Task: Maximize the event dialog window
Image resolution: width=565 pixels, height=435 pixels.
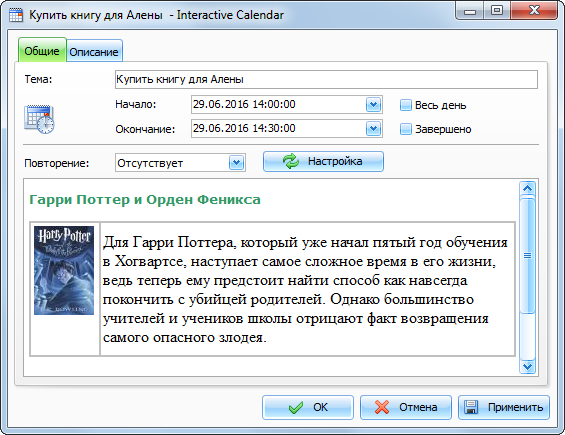Action: click(497, 11)
